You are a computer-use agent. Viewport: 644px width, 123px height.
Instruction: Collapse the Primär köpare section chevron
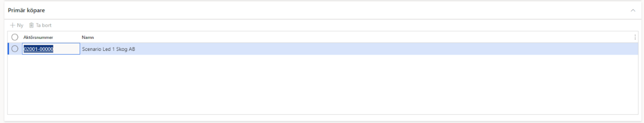pyautogui.click(x=633, y=10)
